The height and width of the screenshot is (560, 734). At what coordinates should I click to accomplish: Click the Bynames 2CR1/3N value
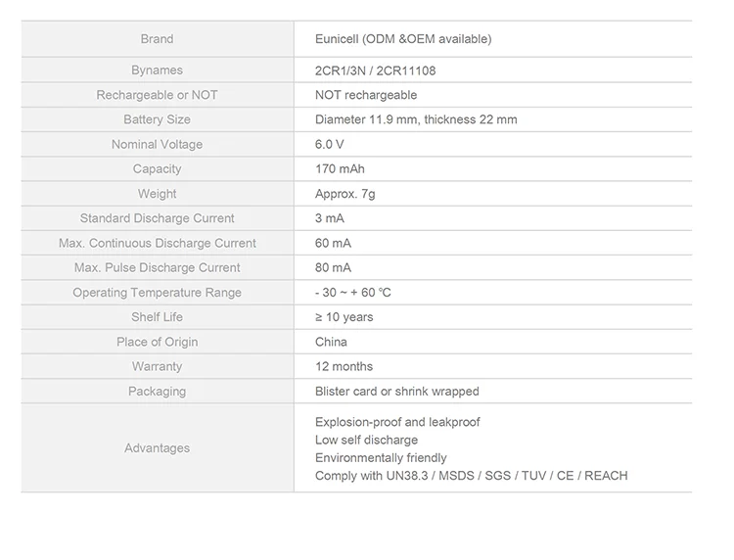click(375, 70)
